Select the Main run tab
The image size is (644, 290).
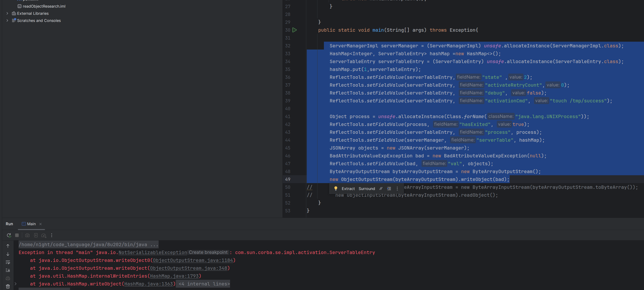pyautogui.click(x=31, y=224)
